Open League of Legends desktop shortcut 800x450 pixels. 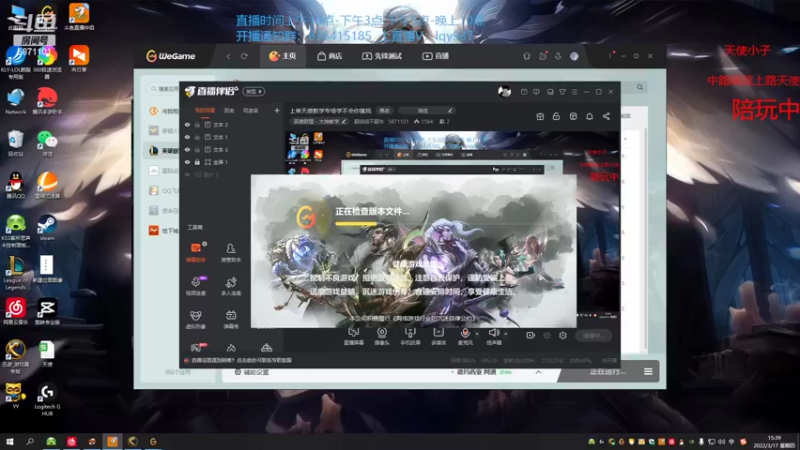(15, 273)
